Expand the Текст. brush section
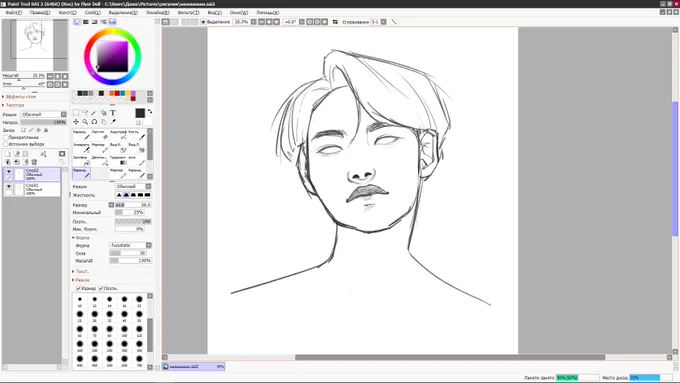This screenshot has height=383, width=680. [x=80, y=272]
